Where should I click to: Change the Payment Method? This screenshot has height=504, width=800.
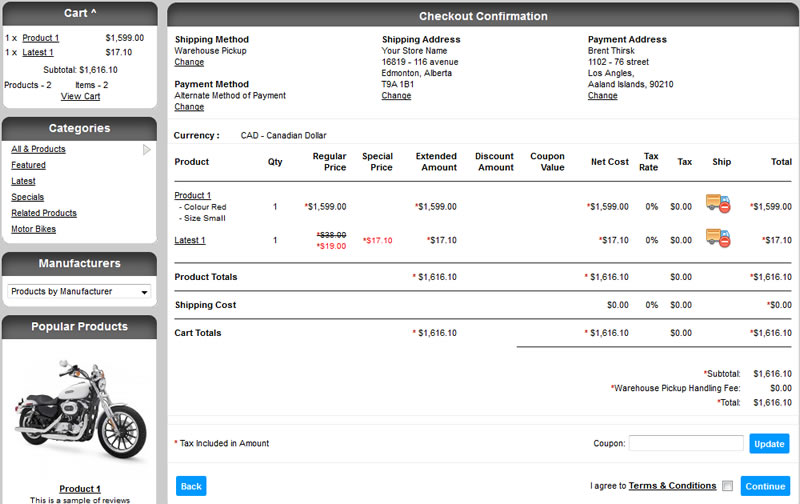click(x=189, y=107)
